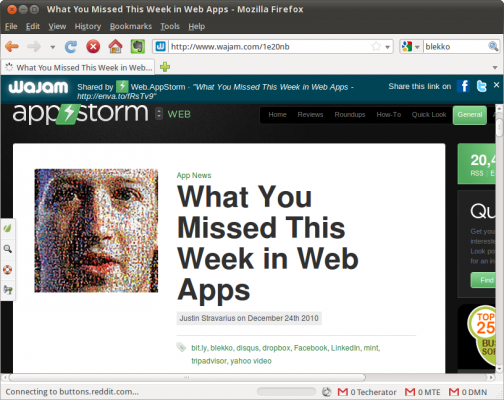Open the back/forward history dropdown
The image size is (504, 400).
[53, 47]
